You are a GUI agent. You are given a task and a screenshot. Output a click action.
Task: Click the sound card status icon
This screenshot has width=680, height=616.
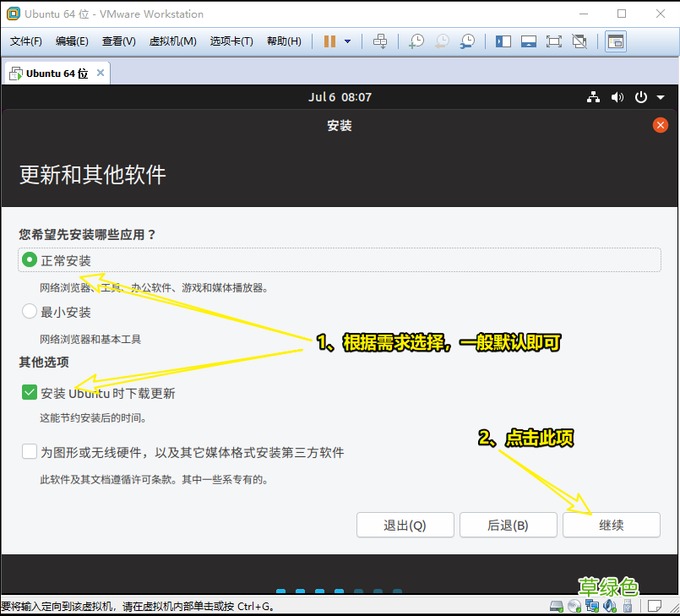610,606
